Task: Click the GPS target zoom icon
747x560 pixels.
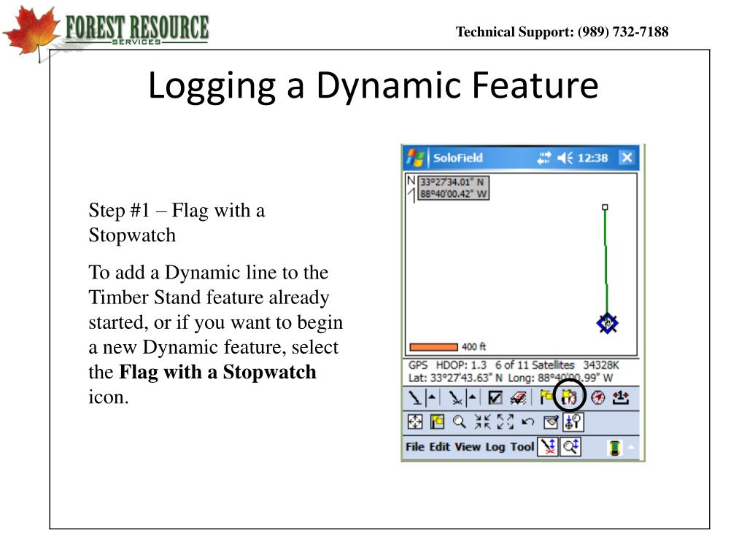Action: point(573,422)
